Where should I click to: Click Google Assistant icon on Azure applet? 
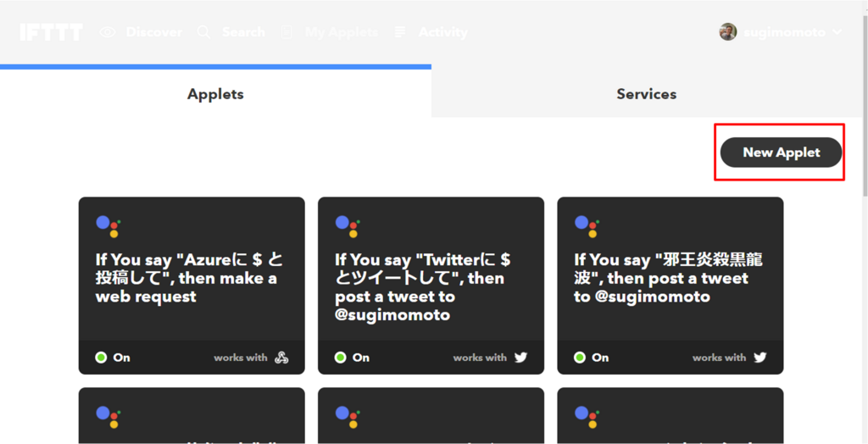point(108,226)
